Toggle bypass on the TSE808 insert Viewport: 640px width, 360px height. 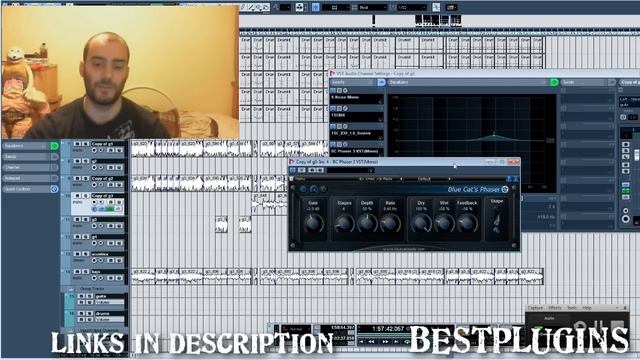339,109
